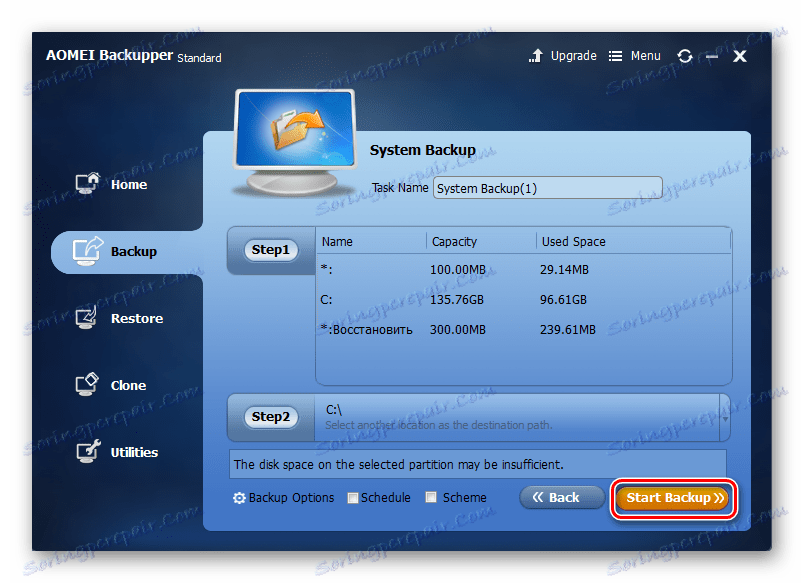This screenshot has width=804, height=583.
Task: Click the 300.00MB capacity value
Action: (457, 330)
